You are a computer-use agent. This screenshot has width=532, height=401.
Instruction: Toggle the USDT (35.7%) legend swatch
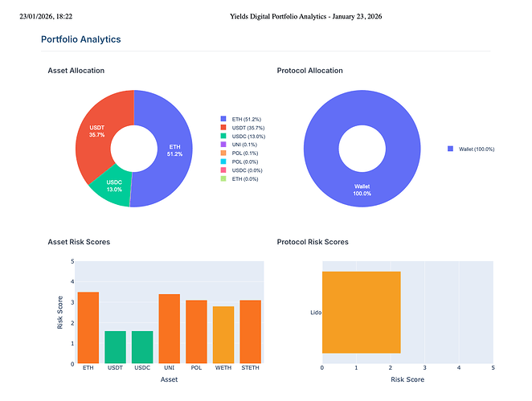tap(223, 127)
